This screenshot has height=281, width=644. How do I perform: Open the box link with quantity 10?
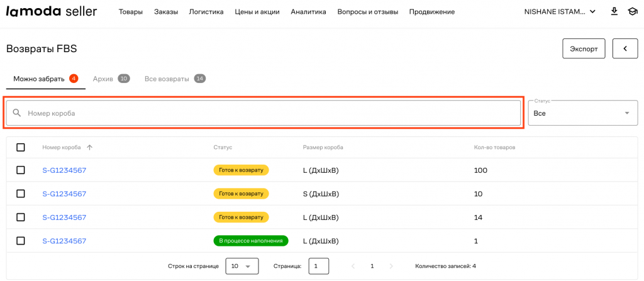(x=64, y=194)
